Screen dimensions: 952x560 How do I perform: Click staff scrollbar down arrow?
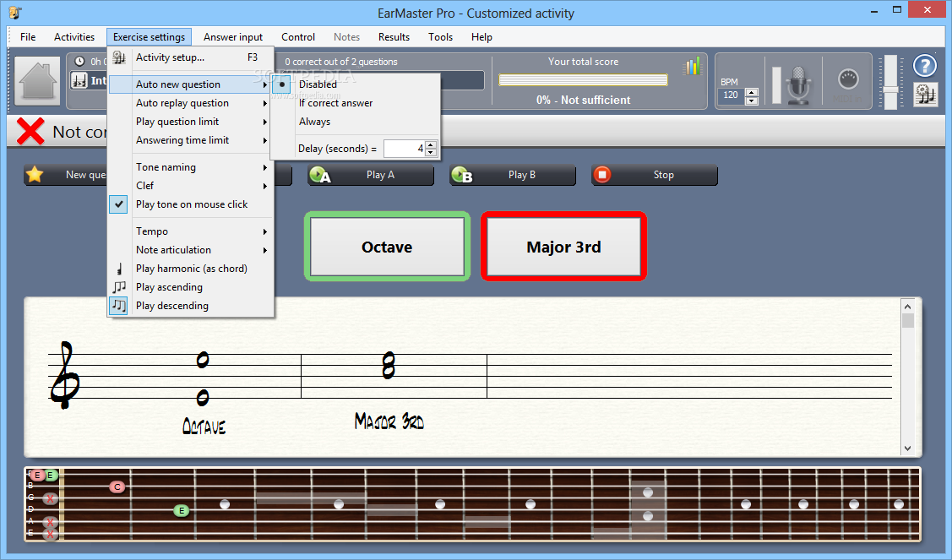tap(908, 449)
